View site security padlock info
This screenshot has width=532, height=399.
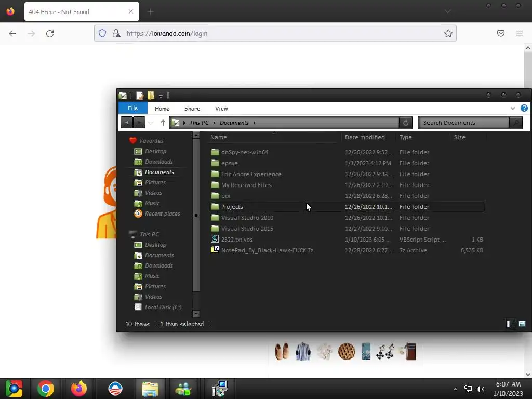116,33
